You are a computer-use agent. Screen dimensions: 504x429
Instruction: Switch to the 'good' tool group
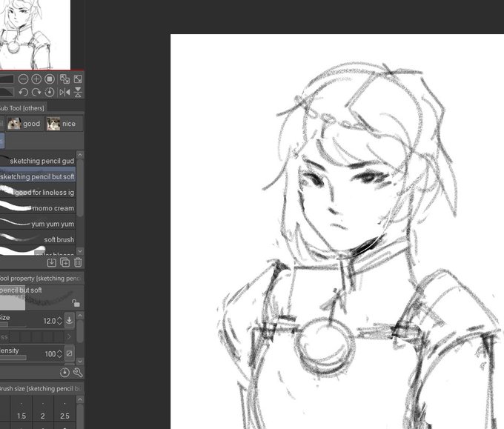(x=24, y=124)
